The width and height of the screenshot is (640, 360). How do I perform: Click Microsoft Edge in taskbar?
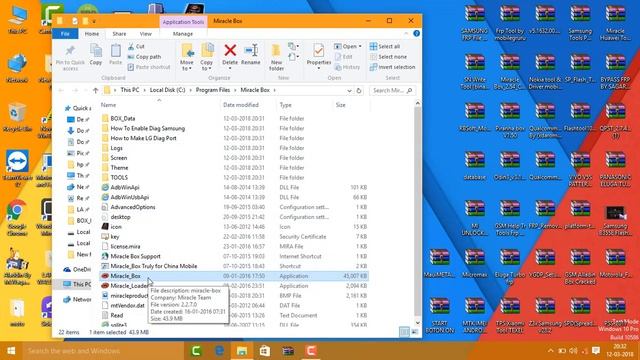pos(219,351)
